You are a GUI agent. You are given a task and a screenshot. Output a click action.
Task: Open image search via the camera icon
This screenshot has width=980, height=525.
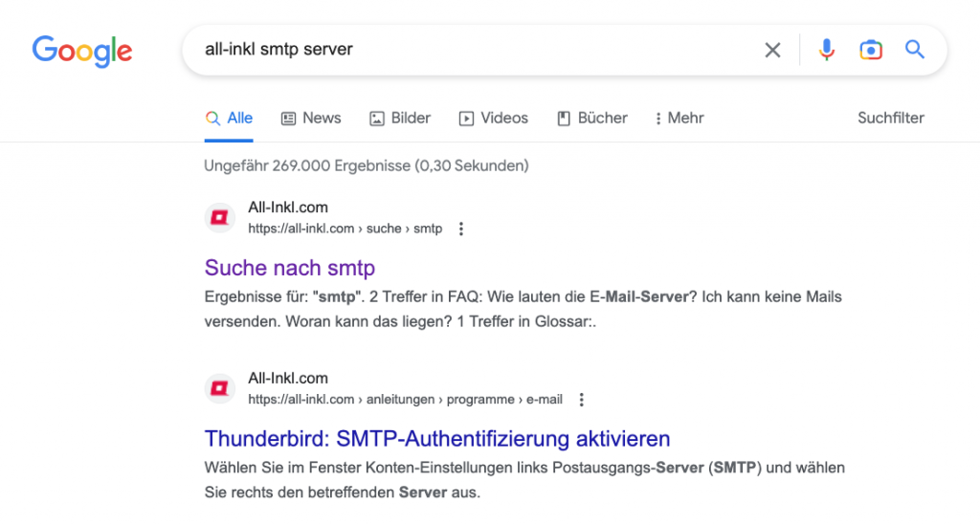pyautogui.click(x=871, y=50)
